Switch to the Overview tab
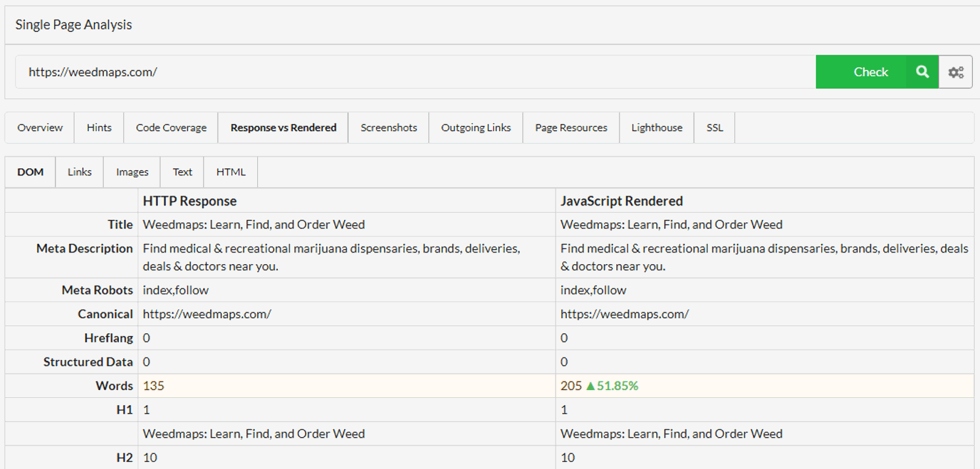Screen dimensions: 980x469 pyautogui.click(x=39, y=127)
